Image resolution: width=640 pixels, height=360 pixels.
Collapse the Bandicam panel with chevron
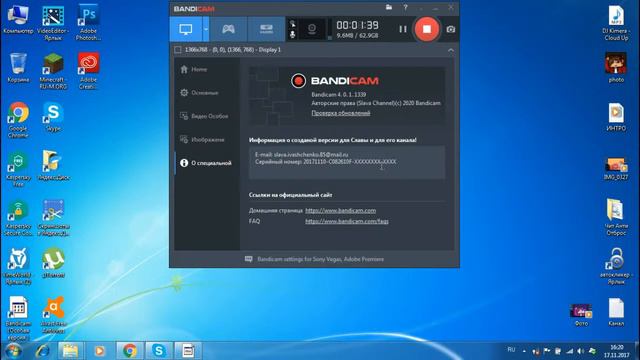[x=451, y=50]
